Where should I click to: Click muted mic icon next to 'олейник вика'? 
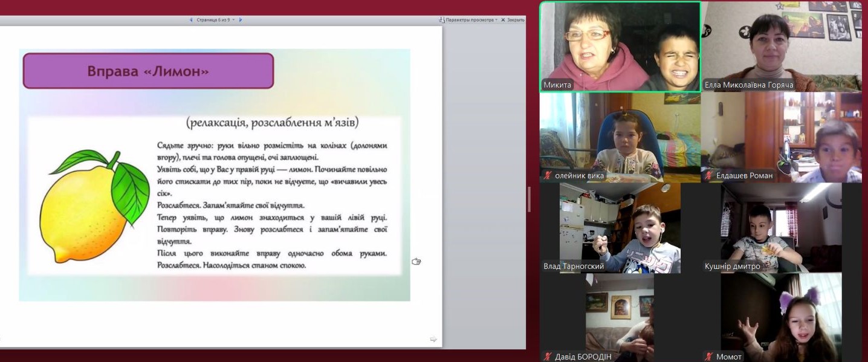click(548, 176)
